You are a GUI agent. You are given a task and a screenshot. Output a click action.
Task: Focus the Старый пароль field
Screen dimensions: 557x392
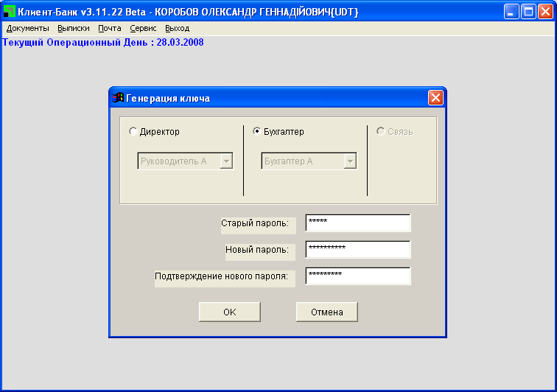click(358, 223)
